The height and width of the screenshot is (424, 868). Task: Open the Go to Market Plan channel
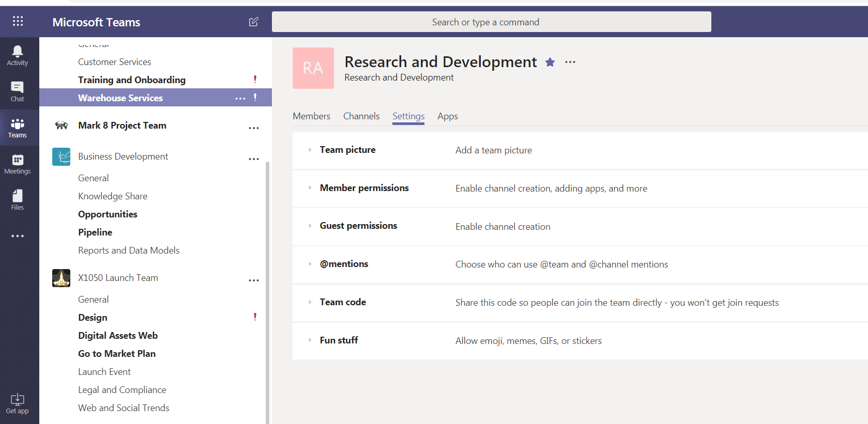[x=117, y=354]
